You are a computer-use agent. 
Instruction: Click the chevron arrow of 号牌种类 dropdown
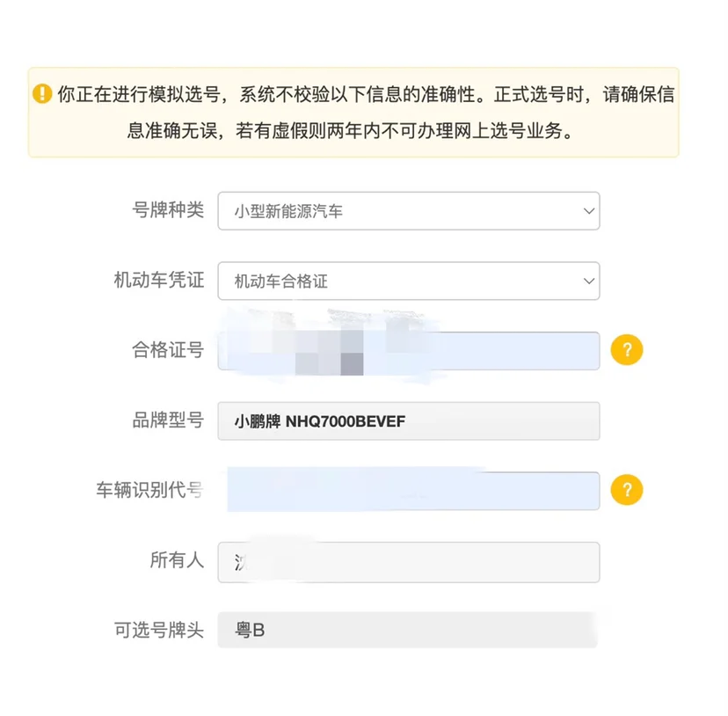point(589,211)
